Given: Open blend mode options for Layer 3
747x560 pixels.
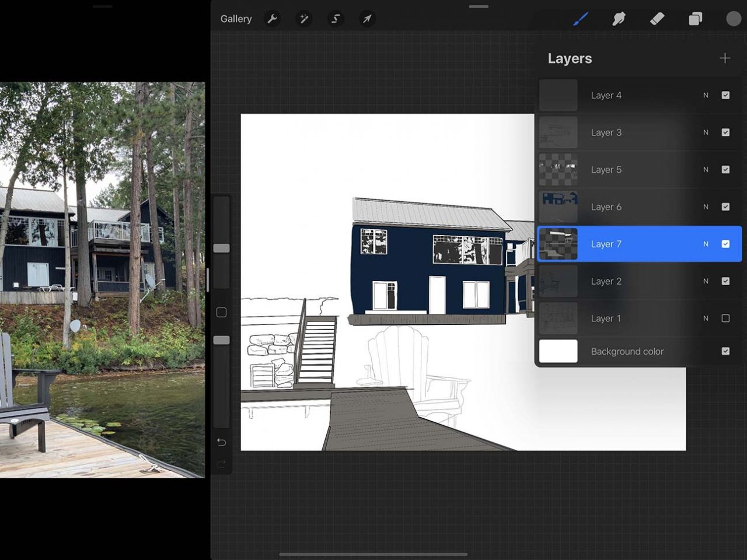Looking at the screenshot, I should click(x=706, y=132).
